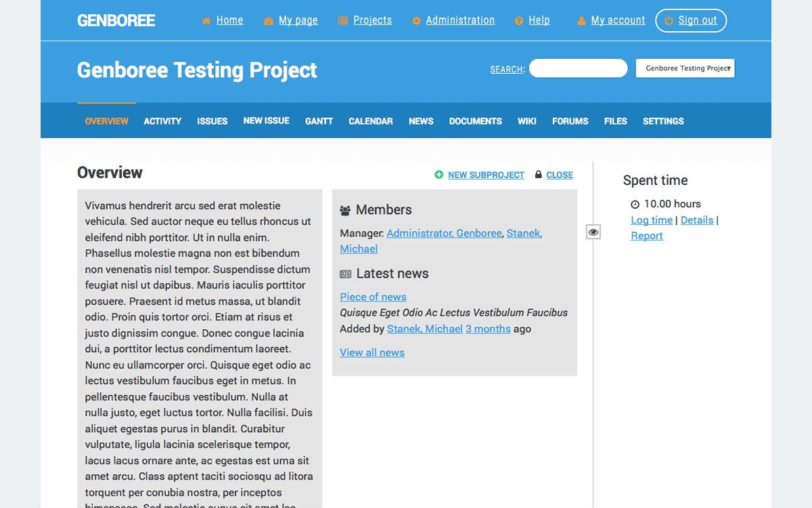812x508 pixels.
Task: Follow the View all news link
Action: point(372,352)
